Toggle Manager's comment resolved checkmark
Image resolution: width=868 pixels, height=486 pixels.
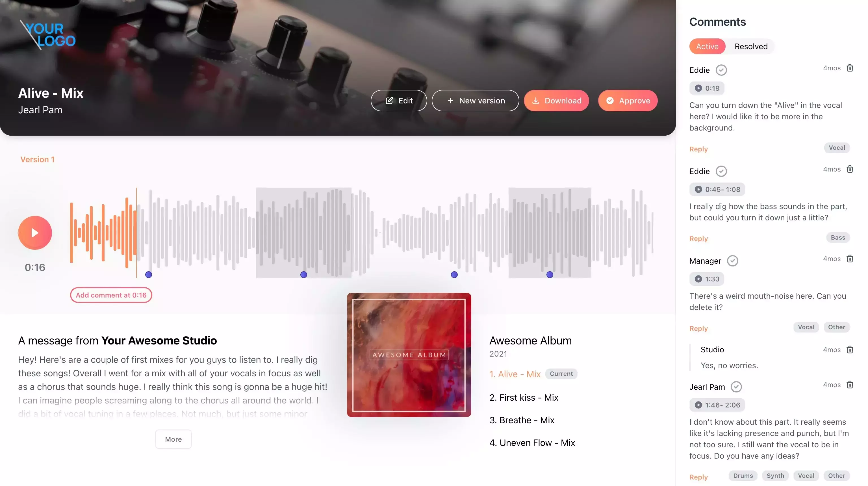[733, 261]
